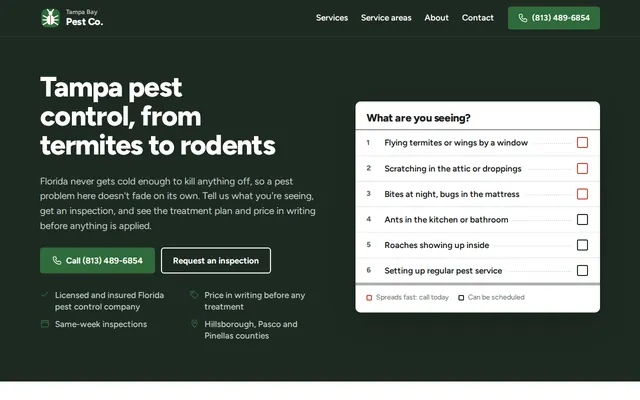Image resolution: width=640 pixels, height=400 pixels.
Task: Click the dark legend square for Can be scheduled
Action: [461, 298]
